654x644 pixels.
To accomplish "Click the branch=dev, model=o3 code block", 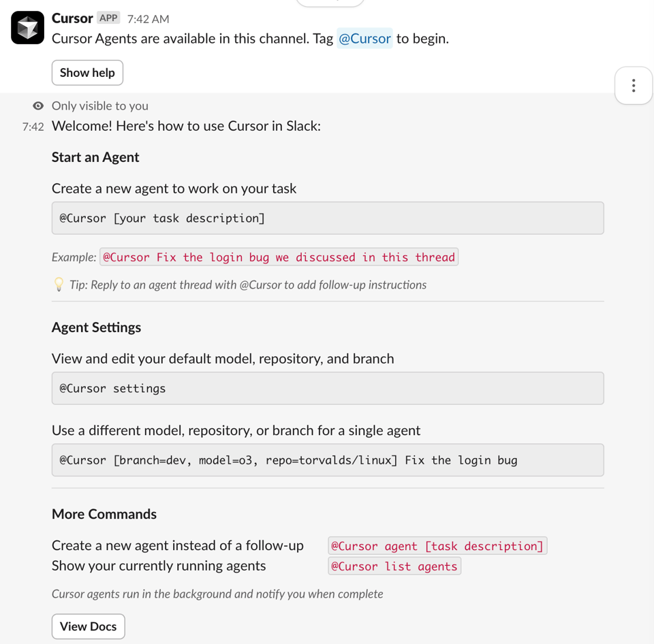I will click(328, 460).
